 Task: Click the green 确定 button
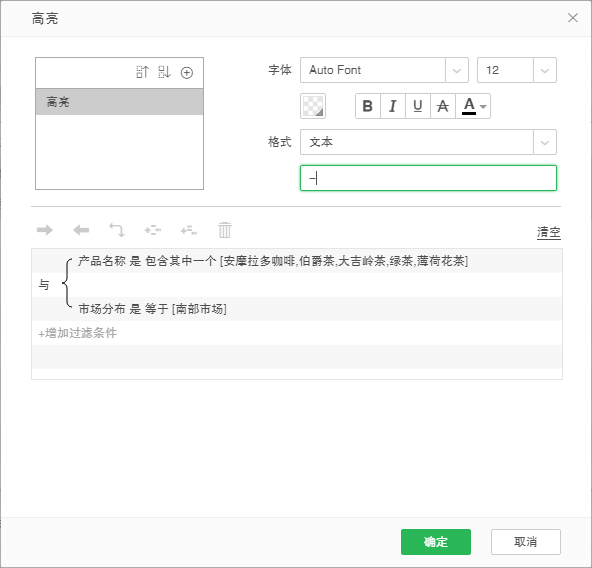coord(436,542)
